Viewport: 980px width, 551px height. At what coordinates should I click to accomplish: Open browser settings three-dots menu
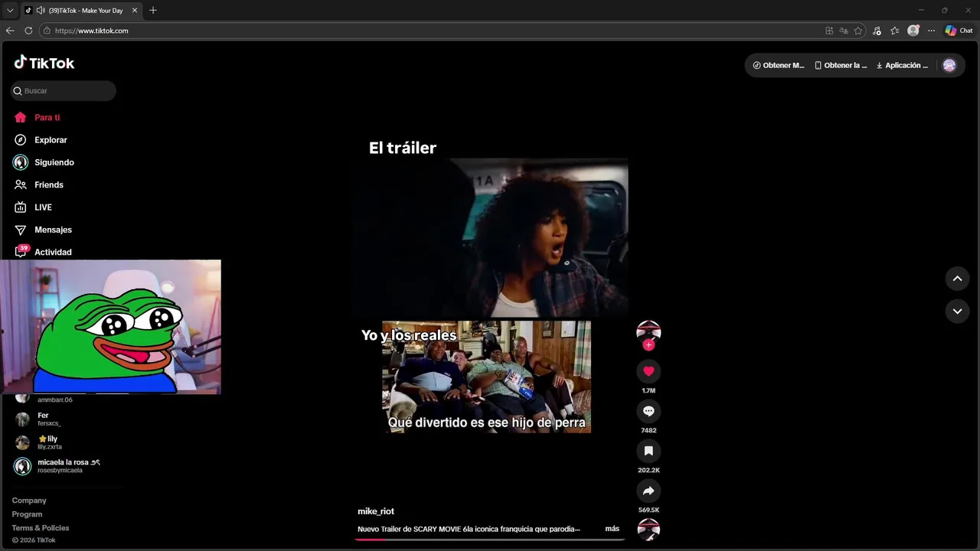tap(931, 31)
